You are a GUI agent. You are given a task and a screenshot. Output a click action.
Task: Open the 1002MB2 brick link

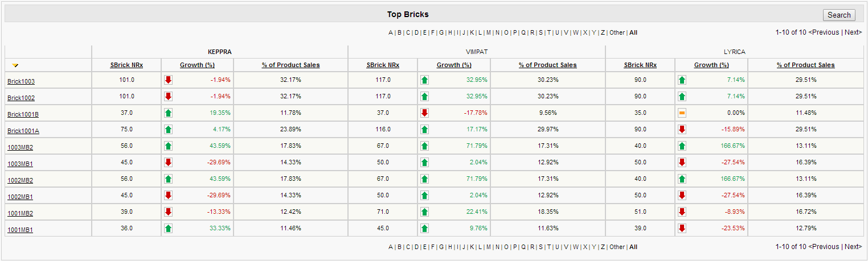click(20, 181)
